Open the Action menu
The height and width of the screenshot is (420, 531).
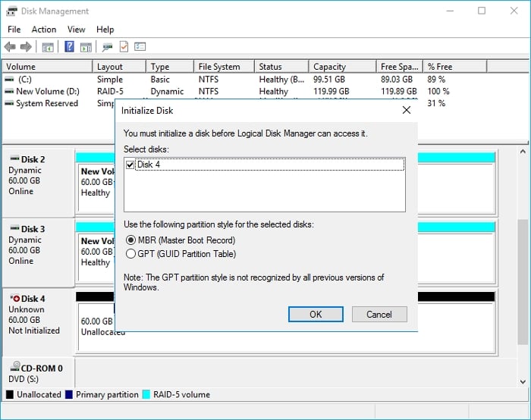pos(43,30)
